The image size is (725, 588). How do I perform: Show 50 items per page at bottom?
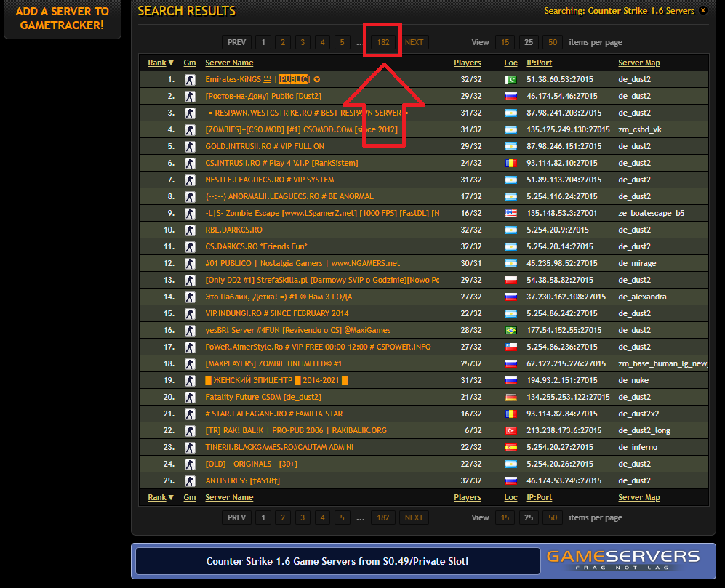(553, 517)
